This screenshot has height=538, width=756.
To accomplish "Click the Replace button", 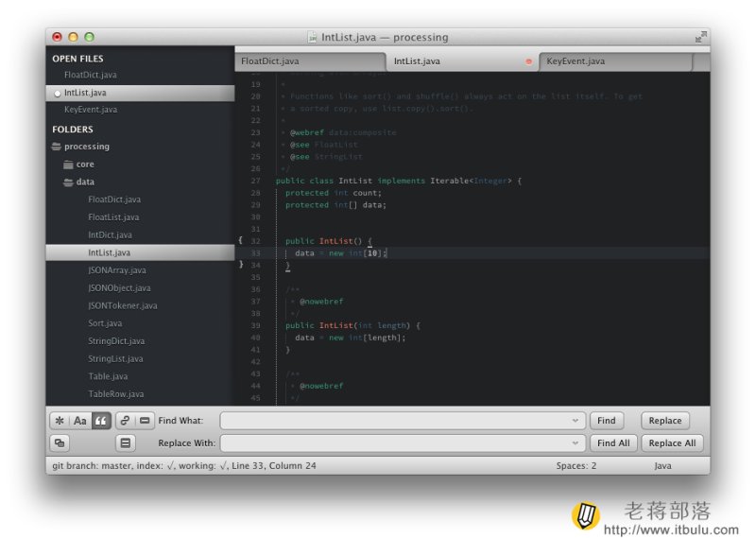I will tap(665, 421).
